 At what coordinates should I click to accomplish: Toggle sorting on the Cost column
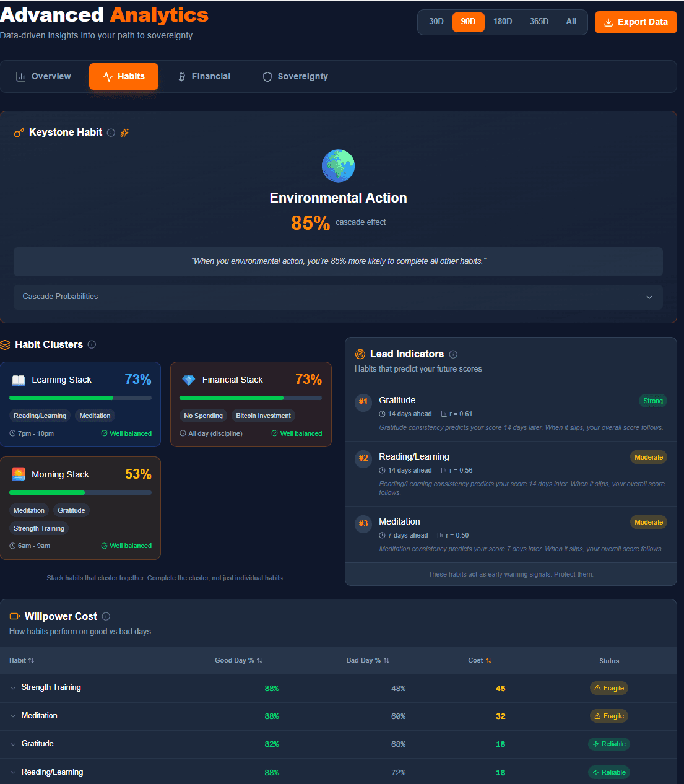point(480,660)
